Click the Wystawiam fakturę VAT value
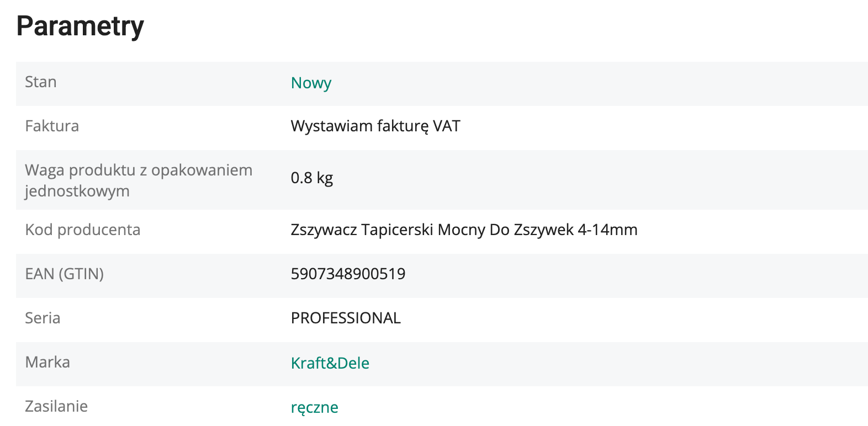The width and height of the screenshot is (868, 426). [375, 126]
